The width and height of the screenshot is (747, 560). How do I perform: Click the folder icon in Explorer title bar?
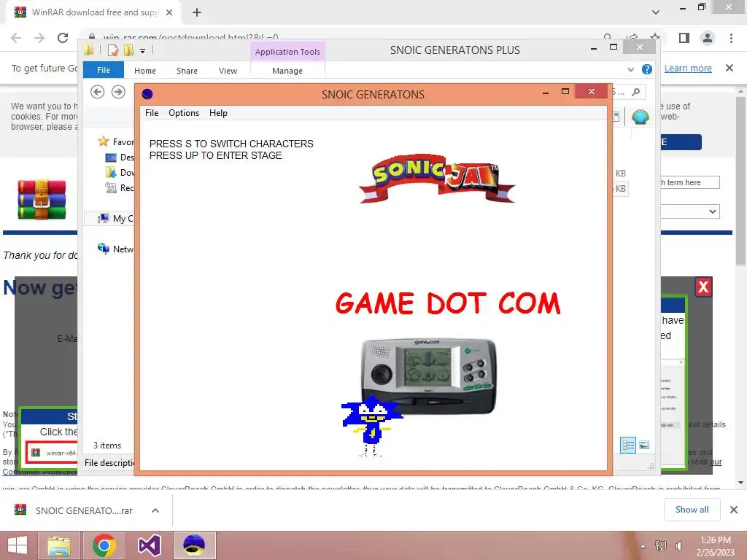click(88, 50)
